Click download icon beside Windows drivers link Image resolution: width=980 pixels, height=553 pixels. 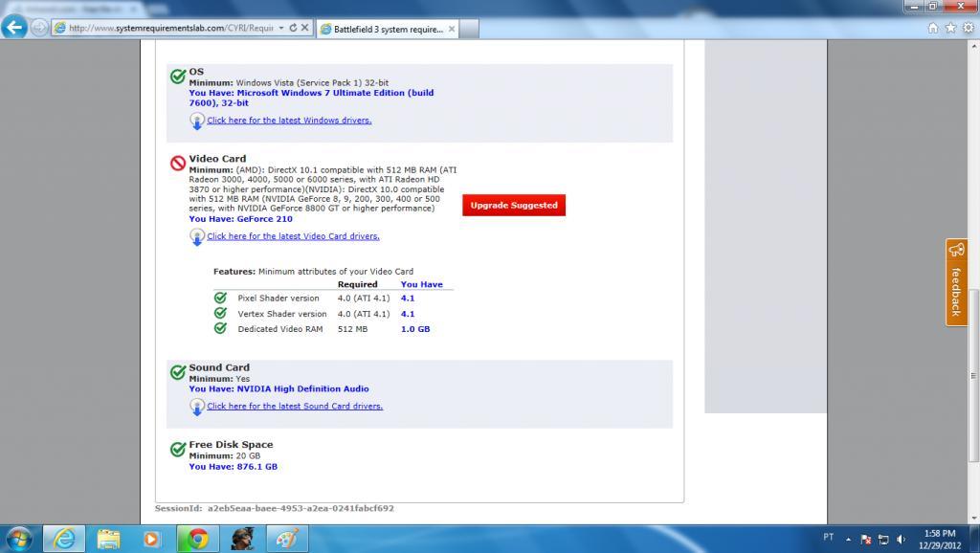click(197, 121)
